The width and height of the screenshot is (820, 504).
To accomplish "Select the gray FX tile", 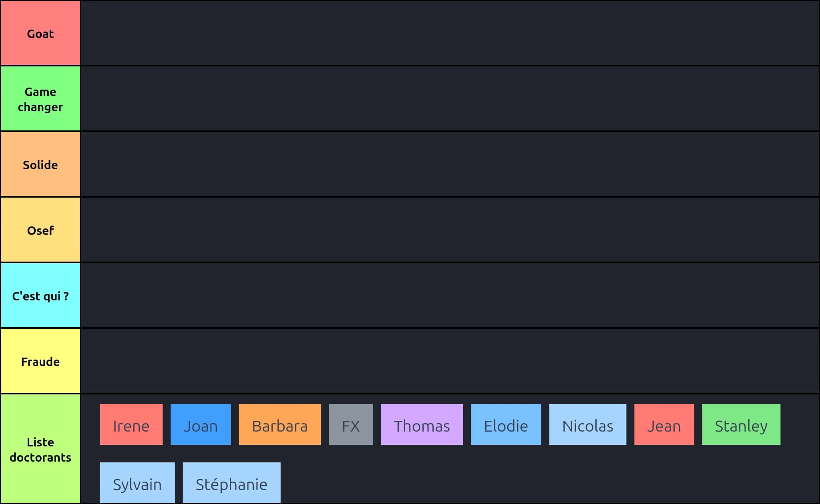I will [x=351, y=424].
